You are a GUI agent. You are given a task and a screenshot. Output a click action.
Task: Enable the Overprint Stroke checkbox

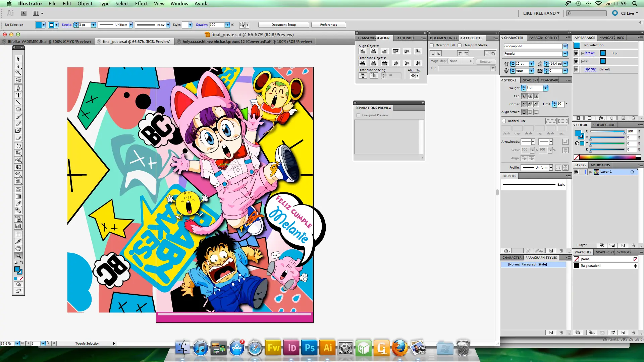click(x=460, y=45)
